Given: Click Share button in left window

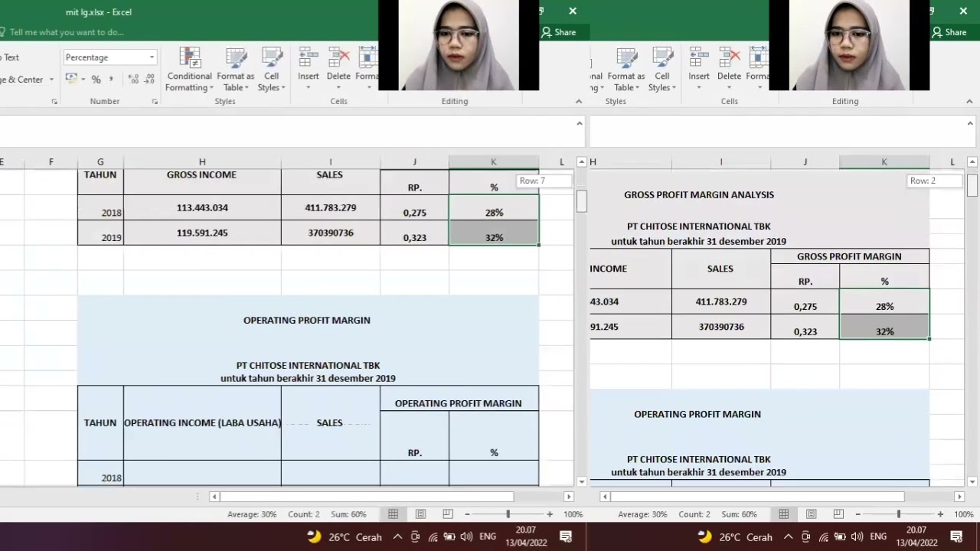Looking at the screenshot, I should [559, 32].
